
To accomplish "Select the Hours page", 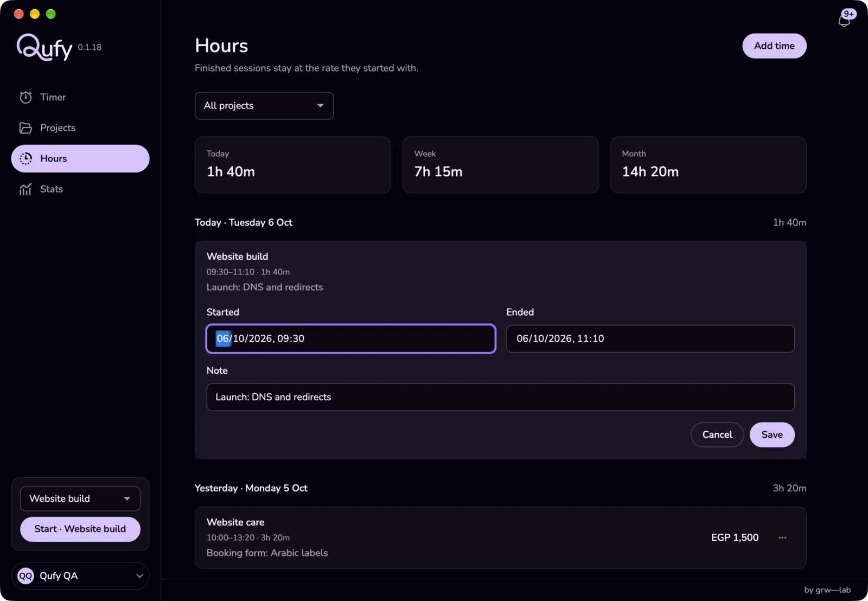I will (x=80, y=158).
